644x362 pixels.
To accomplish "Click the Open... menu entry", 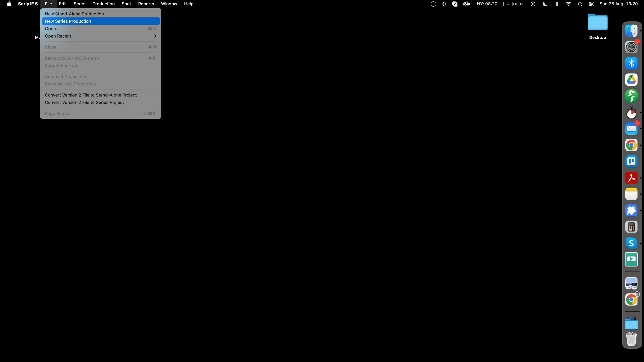I will click(x=52, y=29).
